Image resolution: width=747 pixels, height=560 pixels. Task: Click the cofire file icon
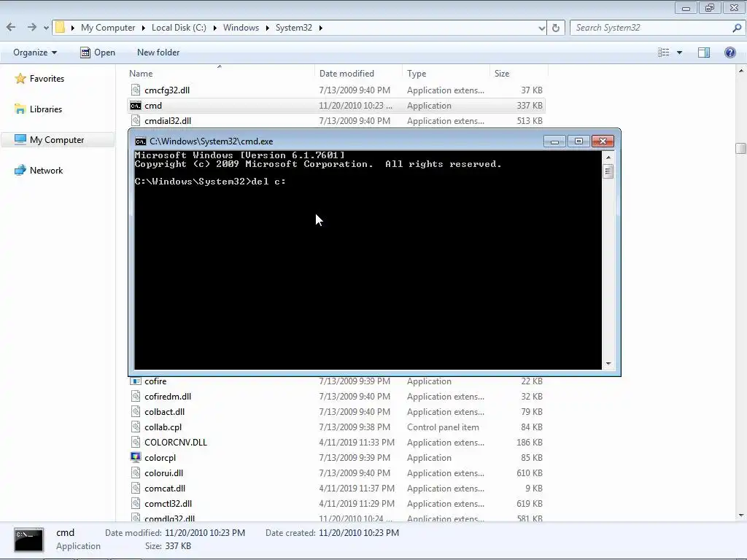[136, 381]
